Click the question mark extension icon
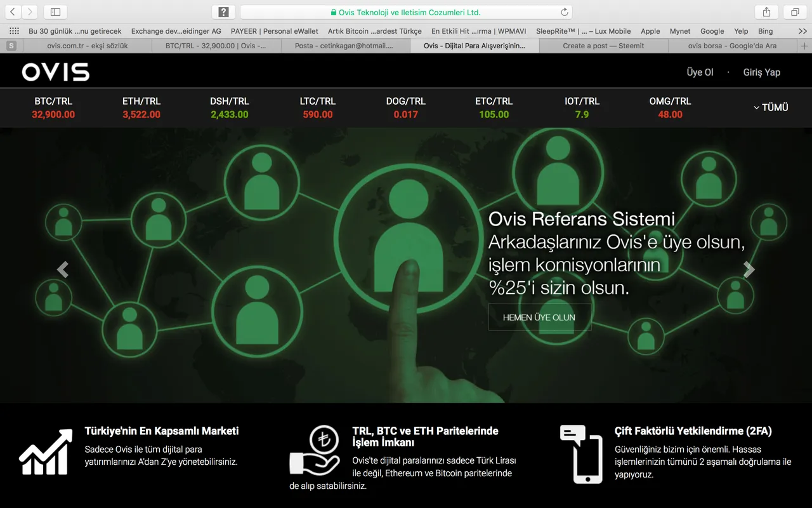The width and height of the screenshot is (812, 508). tap(223, 12)
